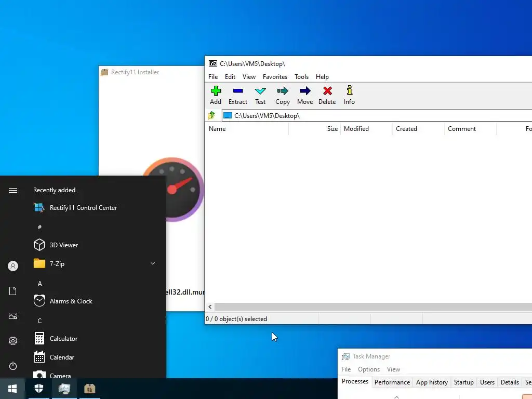
Task: Select the Copy toolbar icon
Action: pos(283,96)
